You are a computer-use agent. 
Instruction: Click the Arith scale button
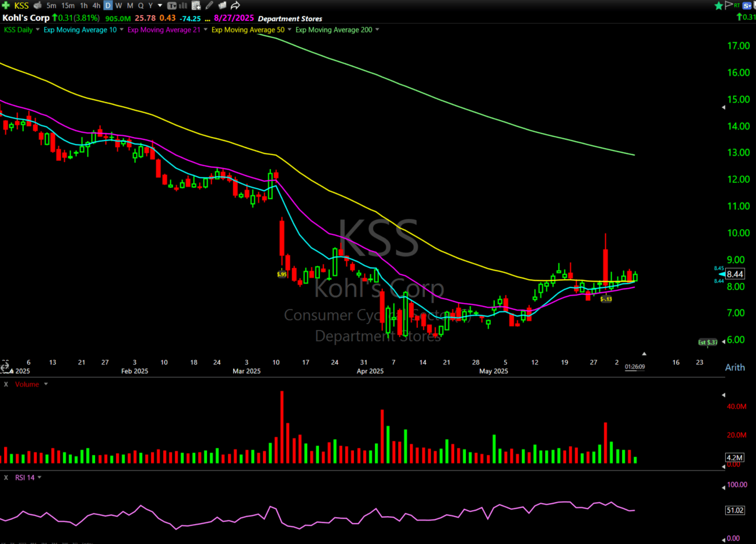point(735,367)
